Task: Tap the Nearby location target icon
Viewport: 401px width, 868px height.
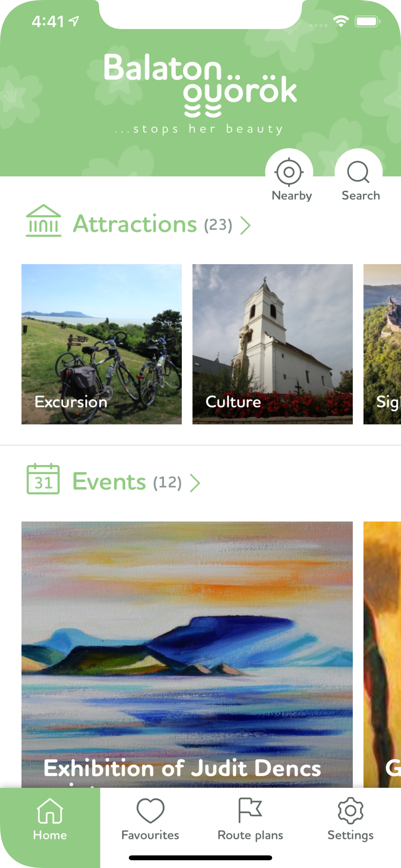Action: coord(289,172)
